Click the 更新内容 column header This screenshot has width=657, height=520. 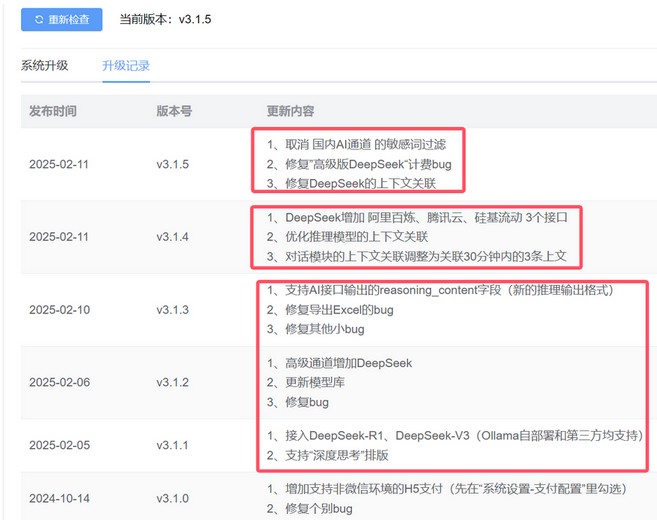(290, 111)
